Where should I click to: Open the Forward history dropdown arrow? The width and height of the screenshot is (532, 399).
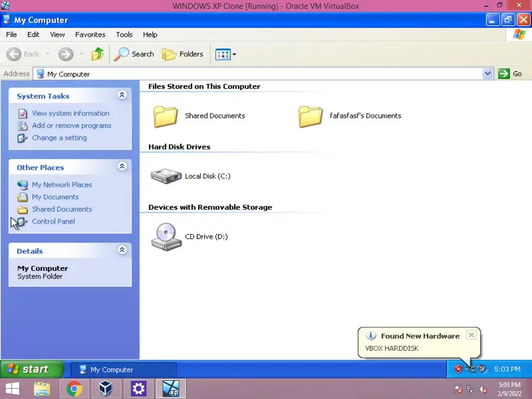(81, 54)
